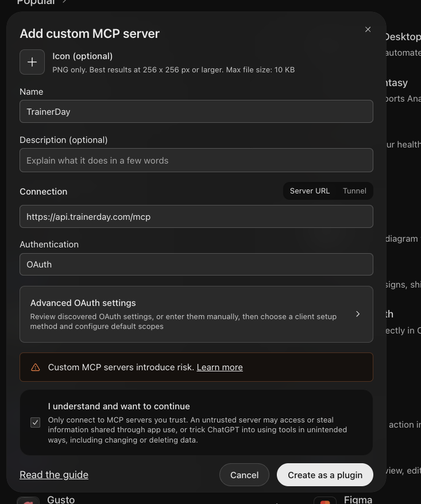
Task: Click the 'PNG only. Best results' hint text
Action: pos(173,70)
